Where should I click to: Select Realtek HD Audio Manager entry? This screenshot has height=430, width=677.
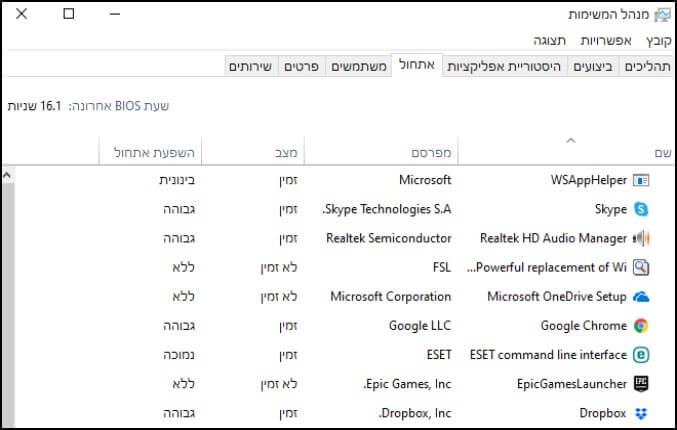[x=553, y=238]
